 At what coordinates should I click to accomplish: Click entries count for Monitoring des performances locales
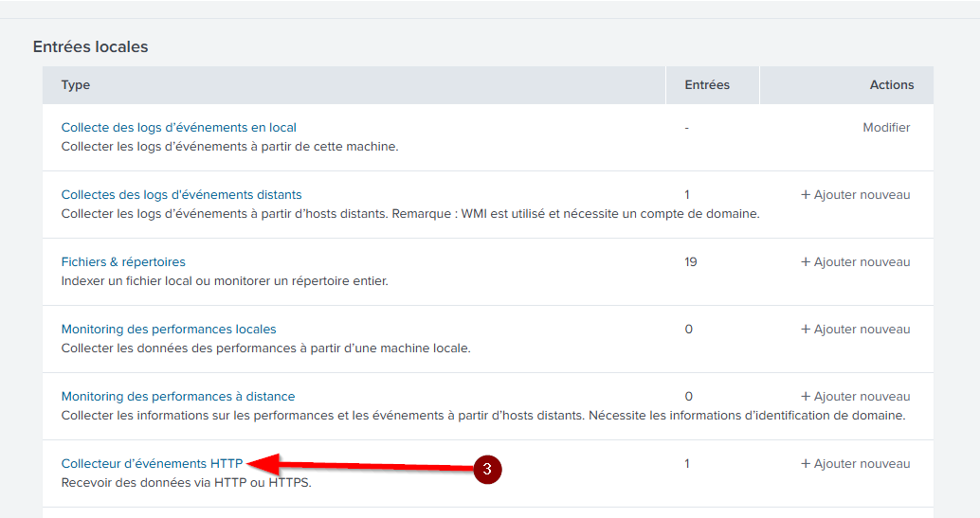tap(688, 329)
